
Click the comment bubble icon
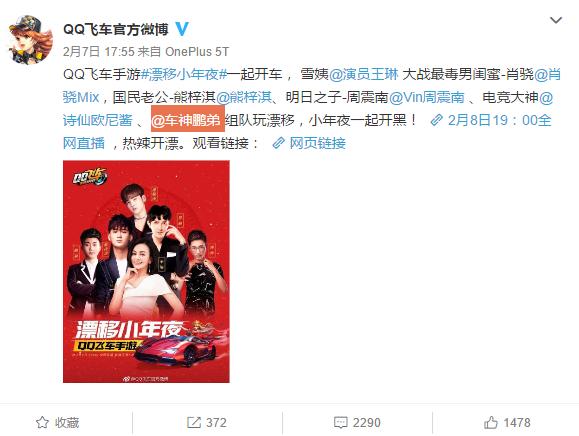pyautogui.click(x=340, y=422)
